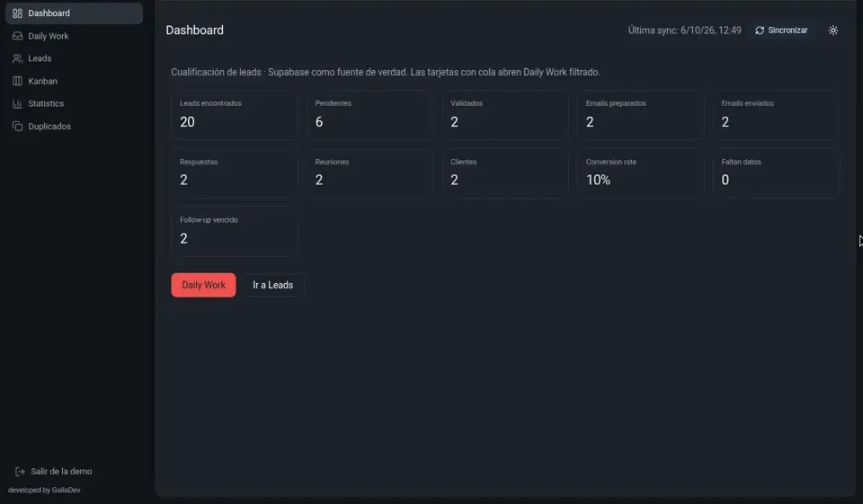Click the Daily Work inbox icon

click(x=18, y=36)
